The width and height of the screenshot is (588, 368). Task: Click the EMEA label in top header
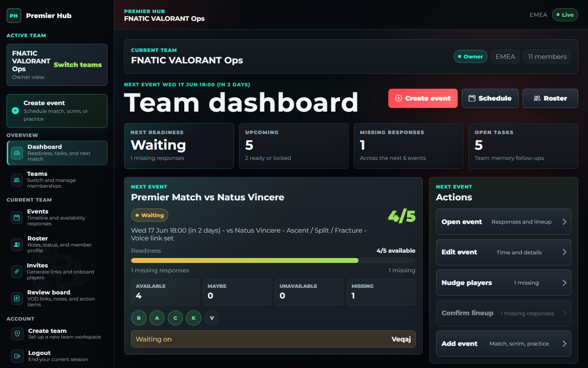pyautogui.click(x=538, y=15)
